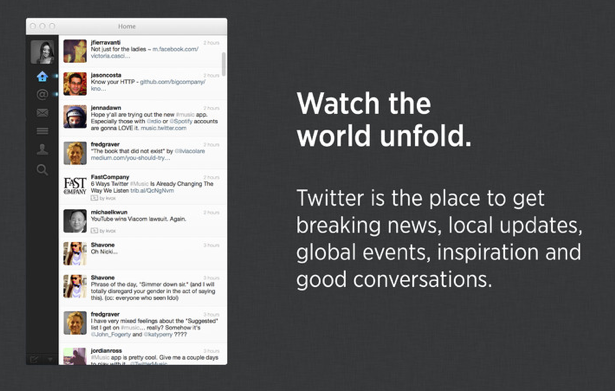
Task: Click the "Watch the world unfold." headline
Action: (x=384, y=120)
